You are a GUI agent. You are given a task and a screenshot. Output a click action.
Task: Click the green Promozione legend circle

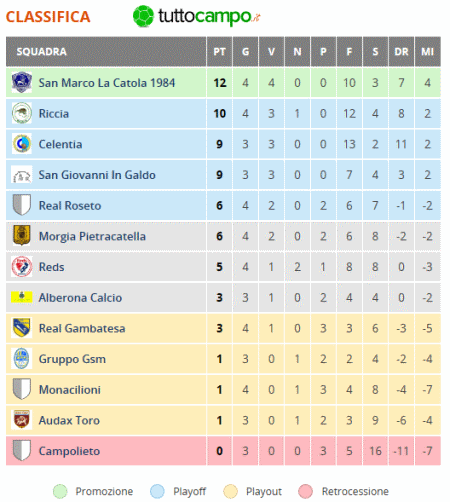coord(60,491)
